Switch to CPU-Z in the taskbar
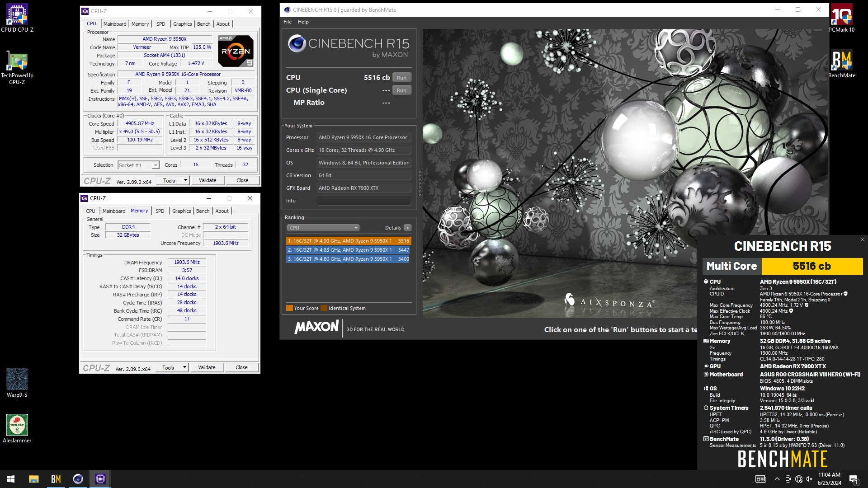This screenshot has width=868, height=488. click(x=100, y=479)
